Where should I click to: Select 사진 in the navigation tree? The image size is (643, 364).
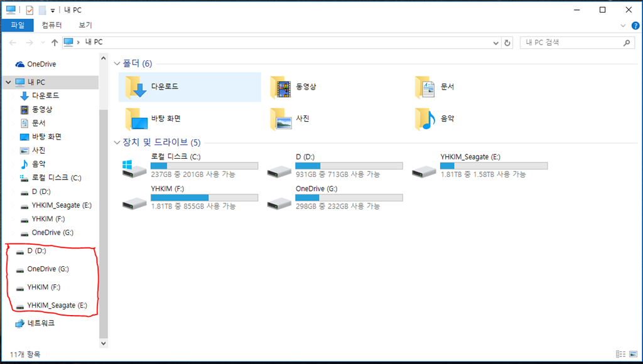click(33, 151)
